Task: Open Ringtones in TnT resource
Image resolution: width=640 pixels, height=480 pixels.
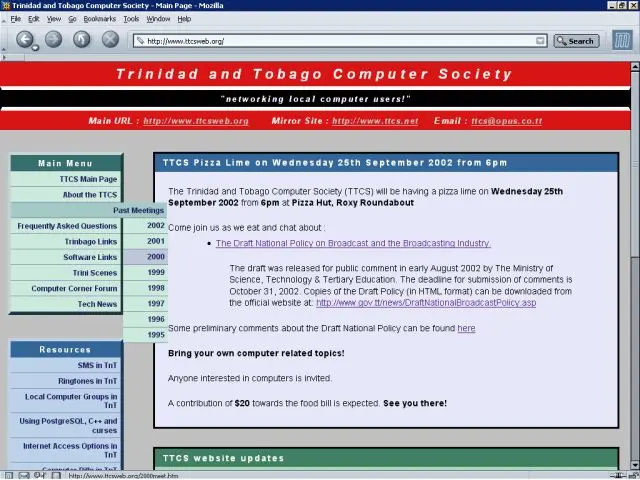Action: (x=66, y=381)
